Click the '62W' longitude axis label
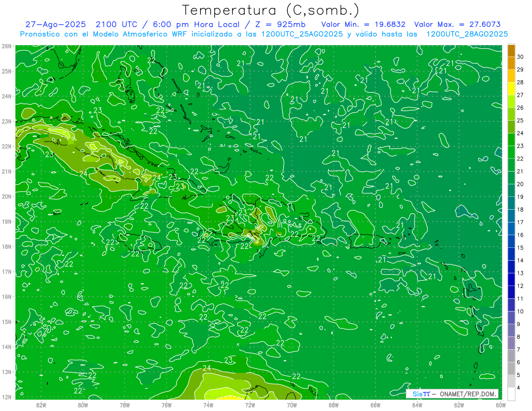The image size is (532, 411). 459,405
